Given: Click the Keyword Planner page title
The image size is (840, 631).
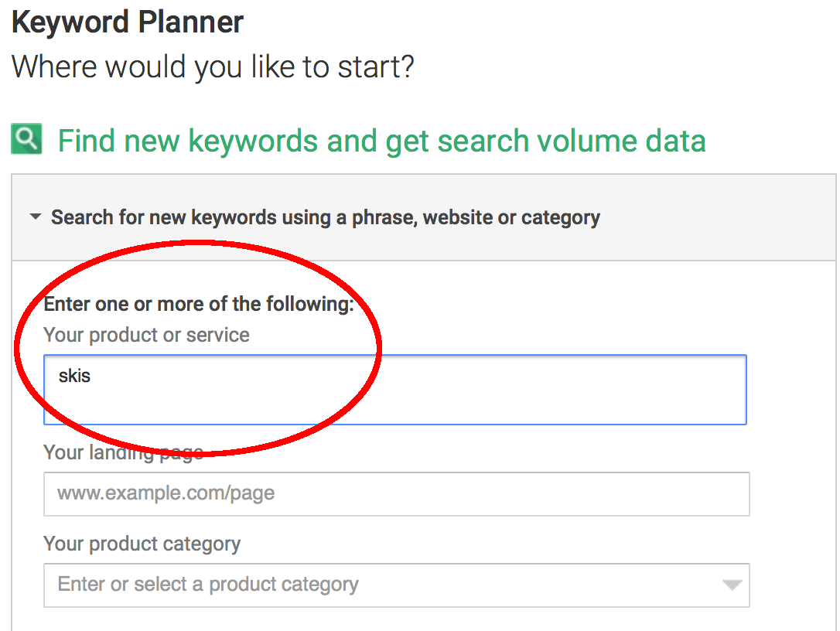Looking at the screenshot, I should click(x=128, y=22).
